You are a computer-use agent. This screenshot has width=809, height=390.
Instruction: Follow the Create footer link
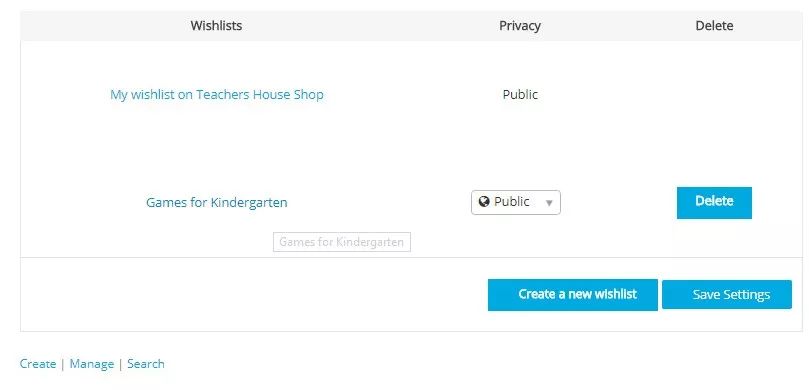(38, 364)
